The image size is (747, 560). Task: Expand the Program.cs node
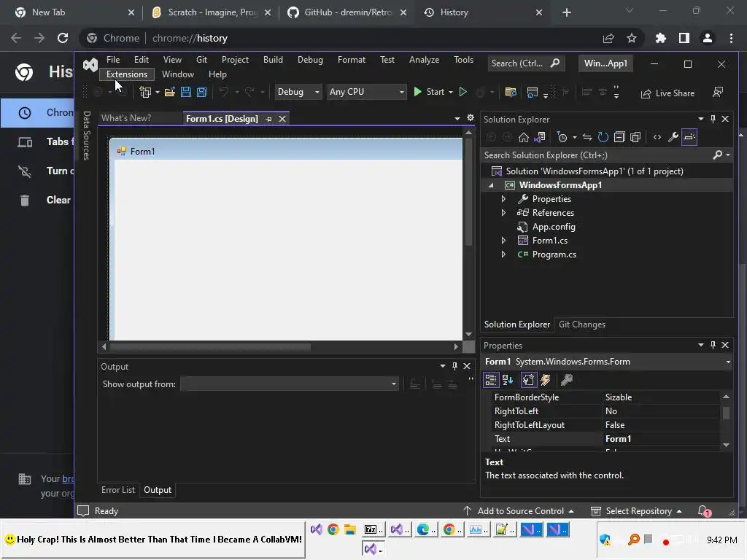click(503, 254)
